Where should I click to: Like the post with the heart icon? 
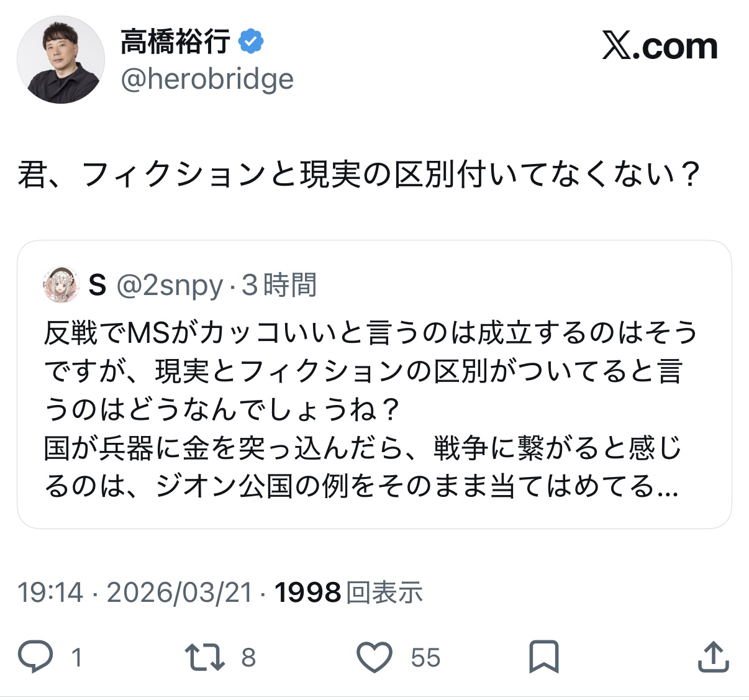tap(374, 657)
